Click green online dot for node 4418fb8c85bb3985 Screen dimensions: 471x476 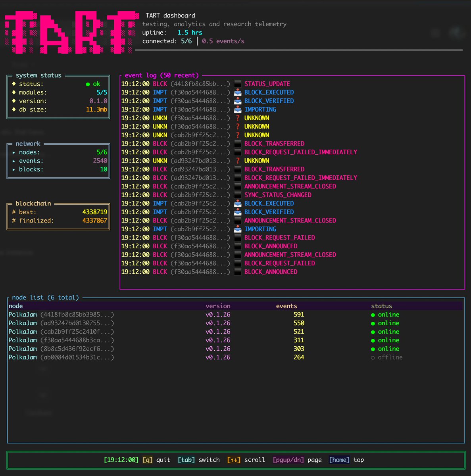point(373,315)
